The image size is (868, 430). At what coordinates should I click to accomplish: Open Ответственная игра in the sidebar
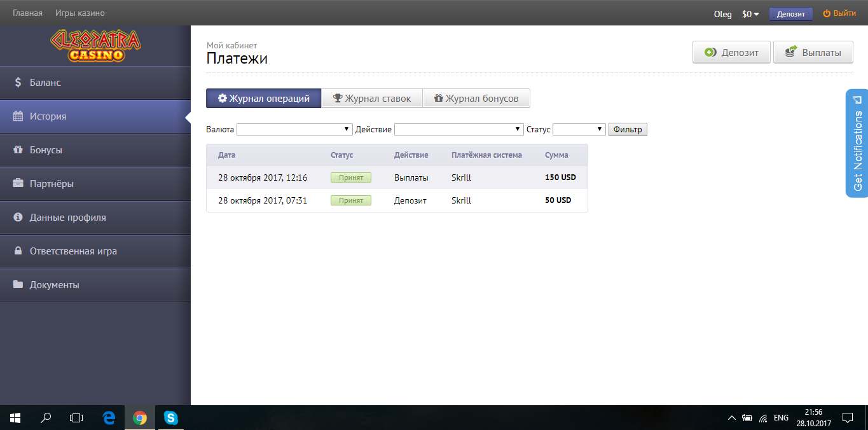coord(95,251)
